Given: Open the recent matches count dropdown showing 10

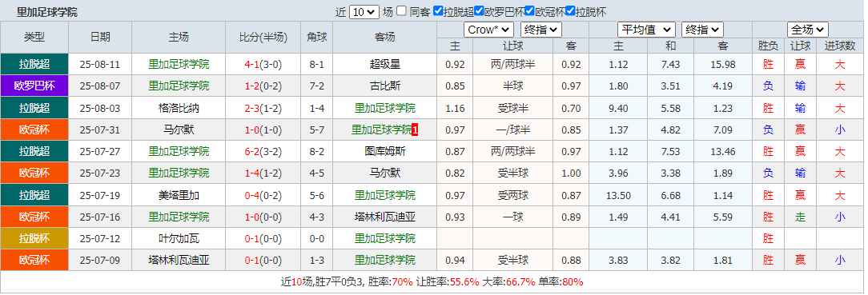Looking at the screenshot, I should click(364, 12).
